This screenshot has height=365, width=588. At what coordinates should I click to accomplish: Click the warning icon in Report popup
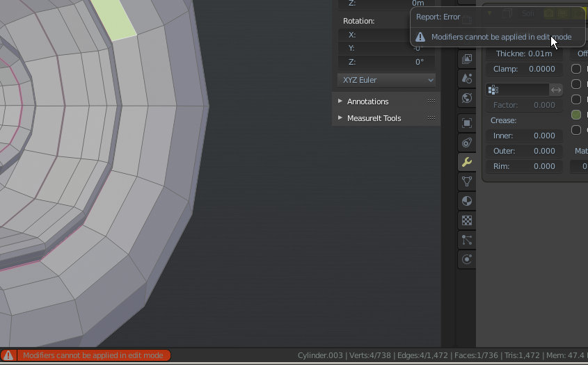coord(420,37)
